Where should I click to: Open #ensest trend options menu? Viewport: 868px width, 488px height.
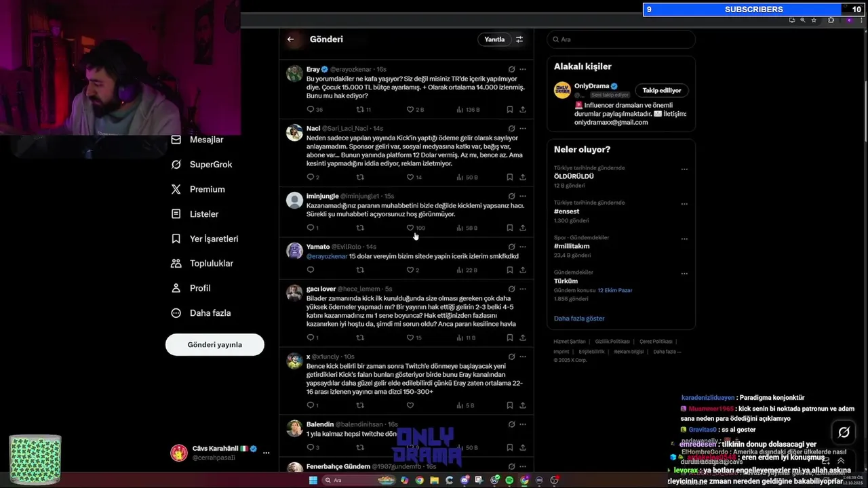(684, 203)
